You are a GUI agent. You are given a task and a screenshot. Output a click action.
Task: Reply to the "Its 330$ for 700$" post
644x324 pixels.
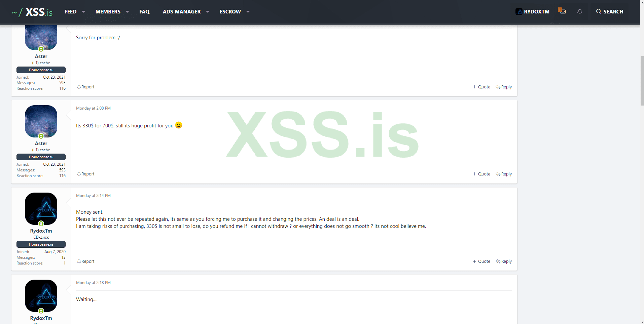[x=504, y=174]
